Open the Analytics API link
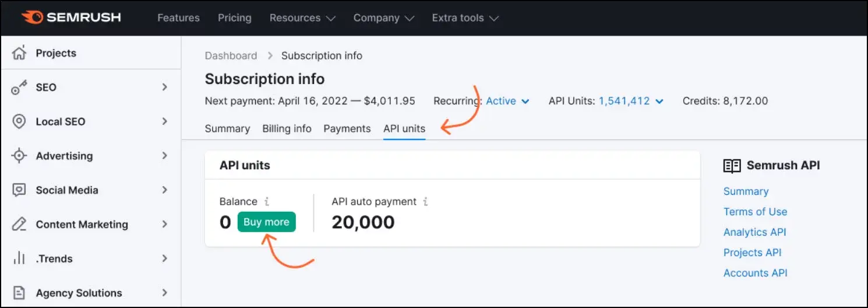 click(754, 232)
